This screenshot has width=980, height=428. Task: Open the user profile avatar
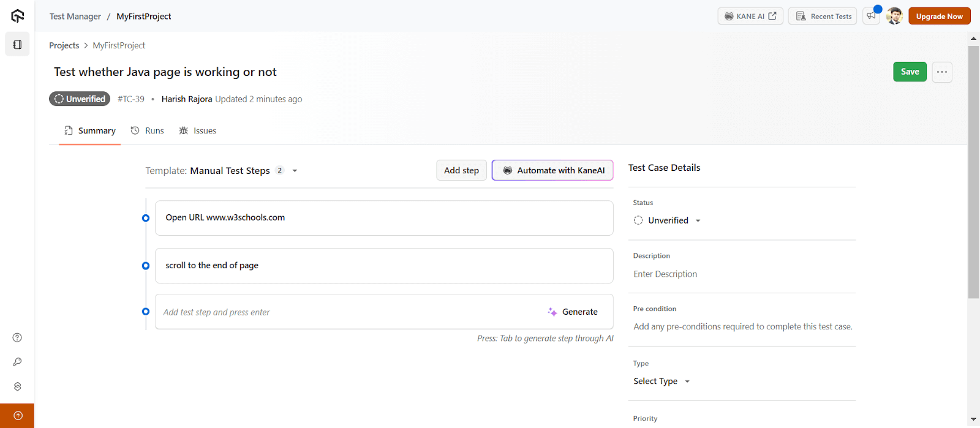click(x=894, y=16)
